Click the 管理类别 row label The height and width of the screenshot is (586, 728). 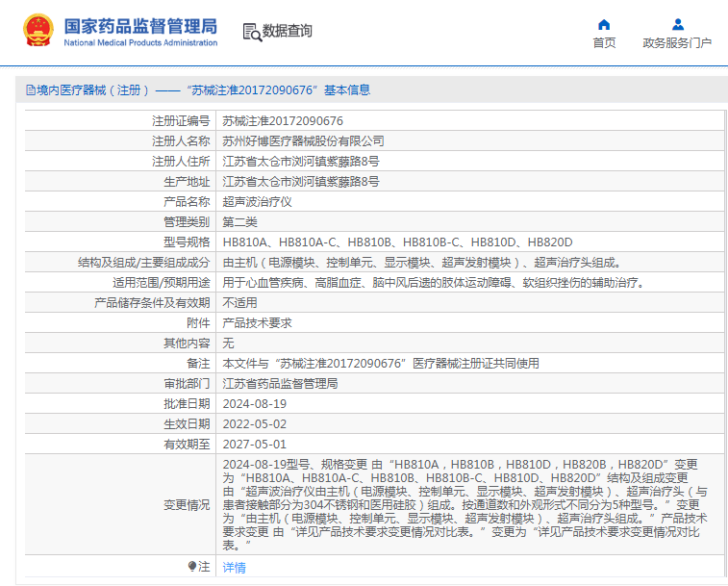pyautogui.click(x=187, y=222)
